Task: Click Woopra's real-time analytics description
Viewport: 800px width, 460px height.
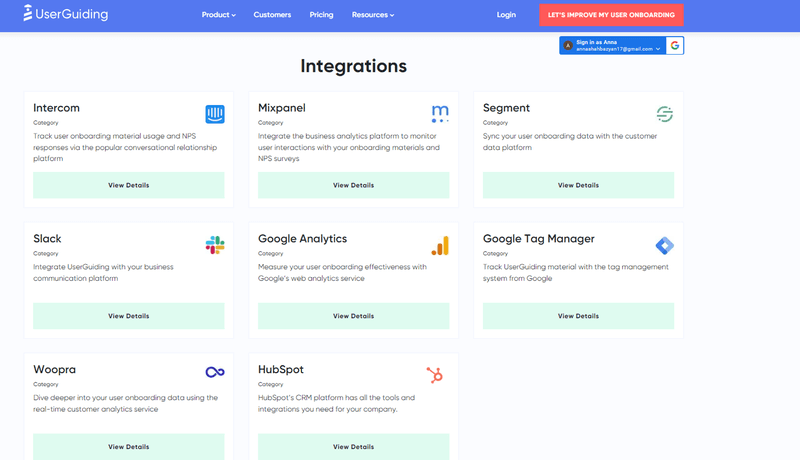Action: click(126, 403)
